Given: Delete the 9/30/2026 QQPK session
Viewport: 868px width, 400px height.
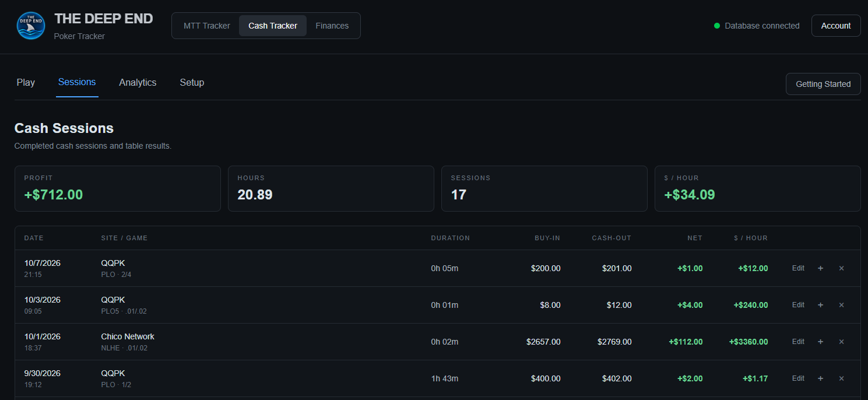Looking at the screenshot, I should 841,378.
